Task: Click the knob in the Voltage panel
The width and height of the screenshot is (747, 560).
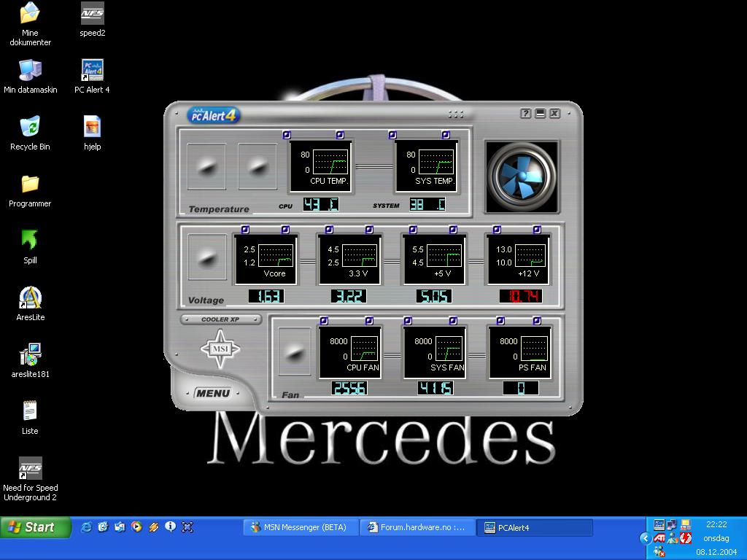Action: pyautogui.click(x=206, y=257)
